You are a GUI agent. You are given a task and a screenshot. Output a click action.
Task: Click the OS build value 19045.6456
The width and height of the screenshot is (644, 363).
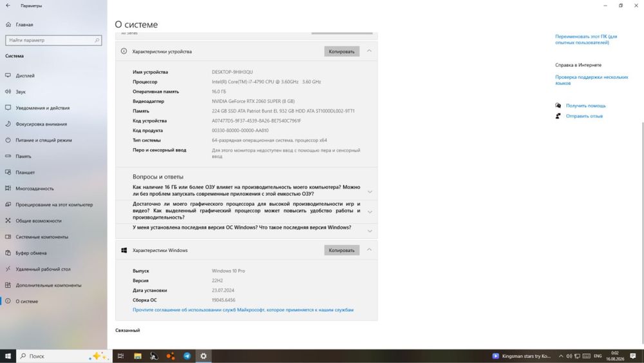223,300
